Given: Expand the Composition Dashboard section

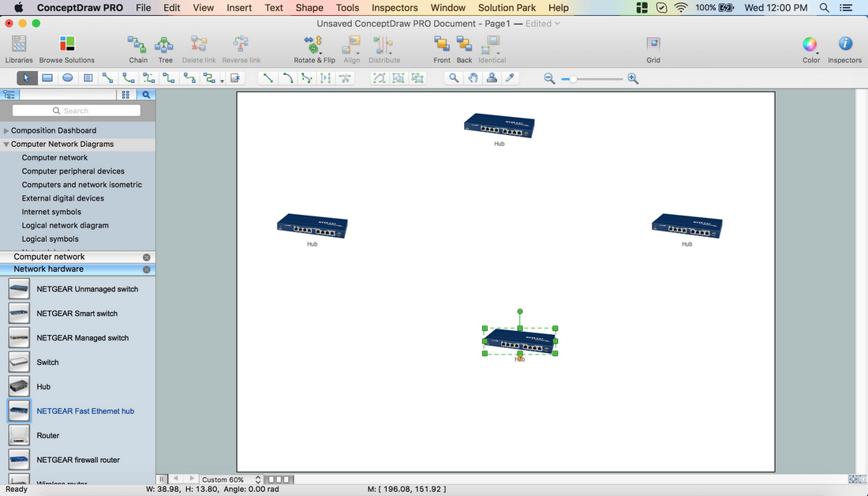Looking at the screenshot, I should tap(6, 131).
